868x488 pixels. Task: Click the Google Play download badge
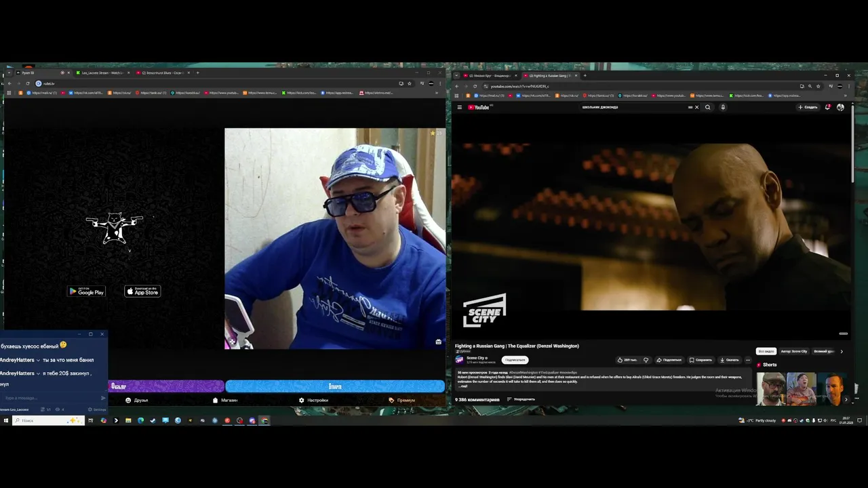pyautogui.click(x=86, y=291)
